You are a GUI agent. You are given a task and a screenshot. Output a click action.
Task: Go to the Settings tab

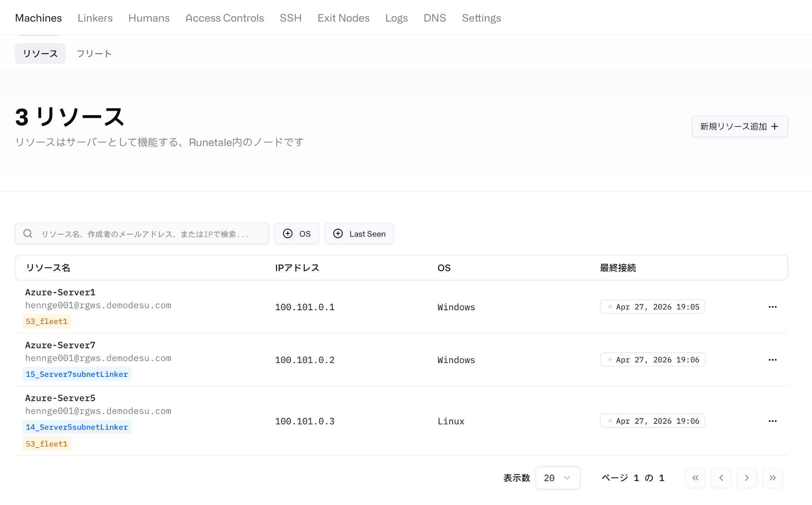point(481,18)
